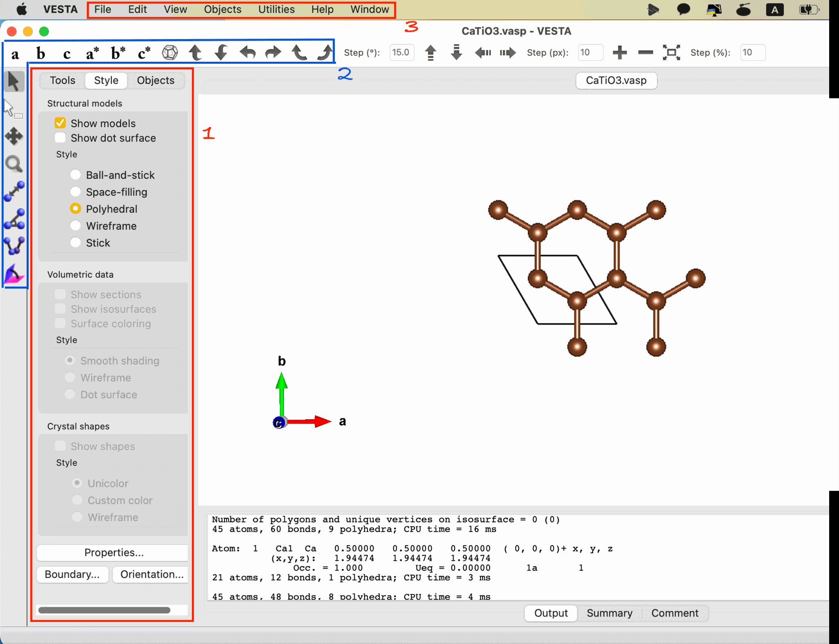
Task: Select Stick style
Action: (75, 243)
